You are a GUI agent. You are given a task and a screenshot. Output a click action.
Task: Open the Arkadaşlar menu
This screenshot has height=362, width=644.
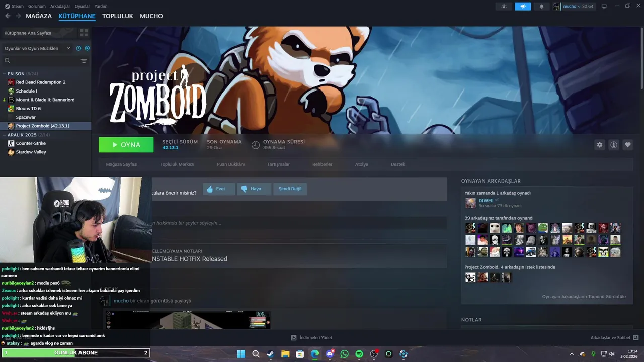tap(60, 6)
